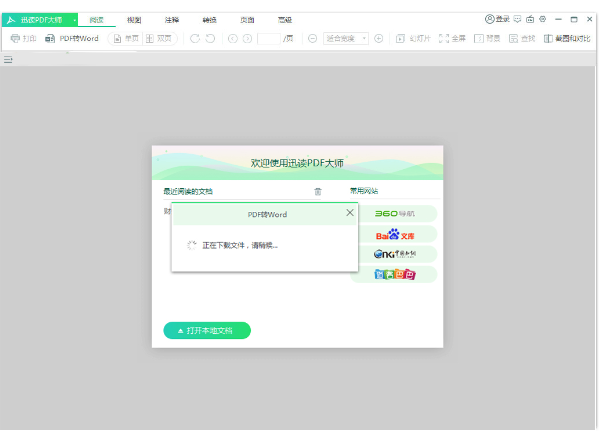
Task: Go to previous page arrow
Action: 232,38
